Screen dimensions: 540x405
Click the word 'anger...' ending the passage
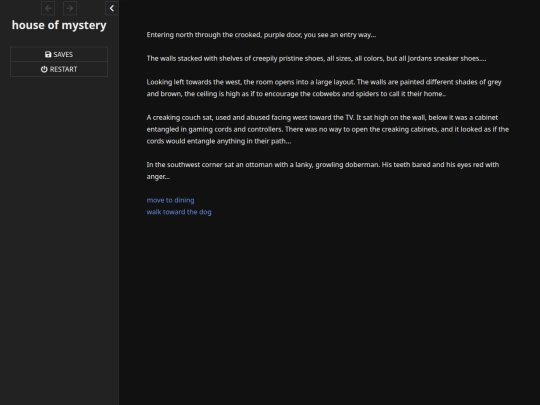pos(158,177)
